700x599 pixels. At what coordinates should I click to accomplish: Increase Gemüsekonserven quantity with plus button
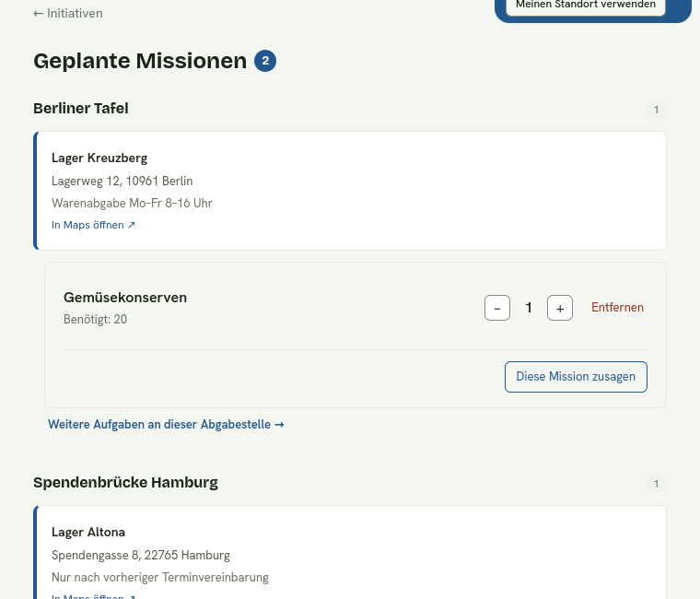(560, 308)
